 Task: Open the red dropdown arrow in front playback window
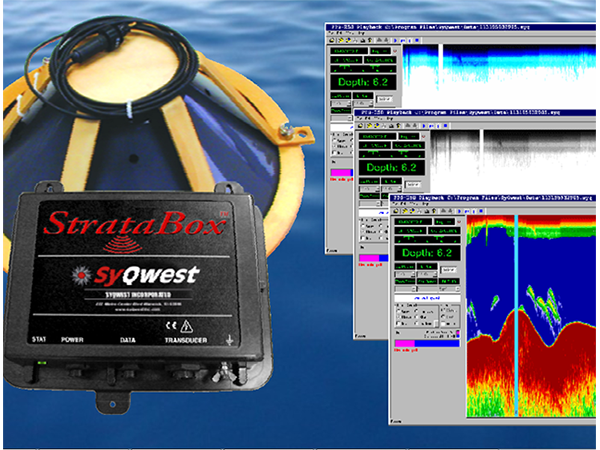[x=459, y=222]
